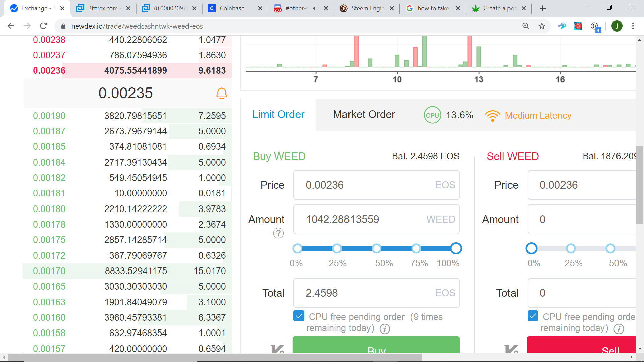Open the green J profile avatar
The height and width of the screenshot is (362, 644).
[x=617, y=26]
